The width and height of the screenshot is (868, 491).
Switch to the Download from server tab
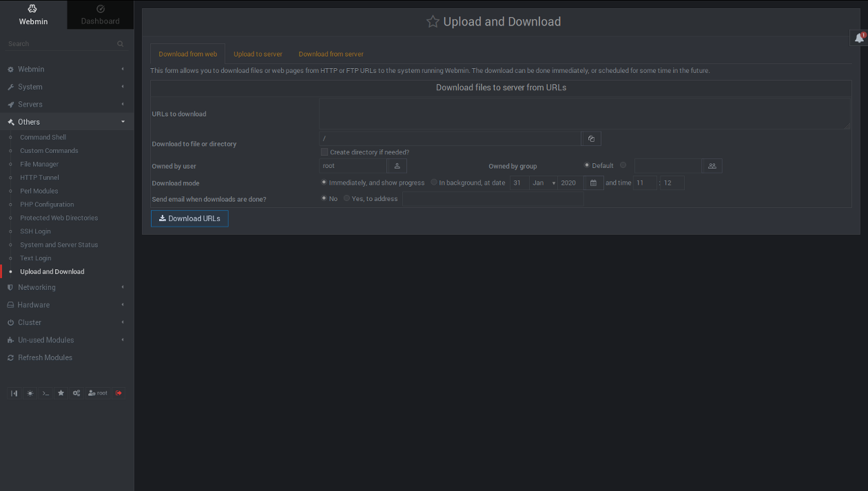pos(331,54)
